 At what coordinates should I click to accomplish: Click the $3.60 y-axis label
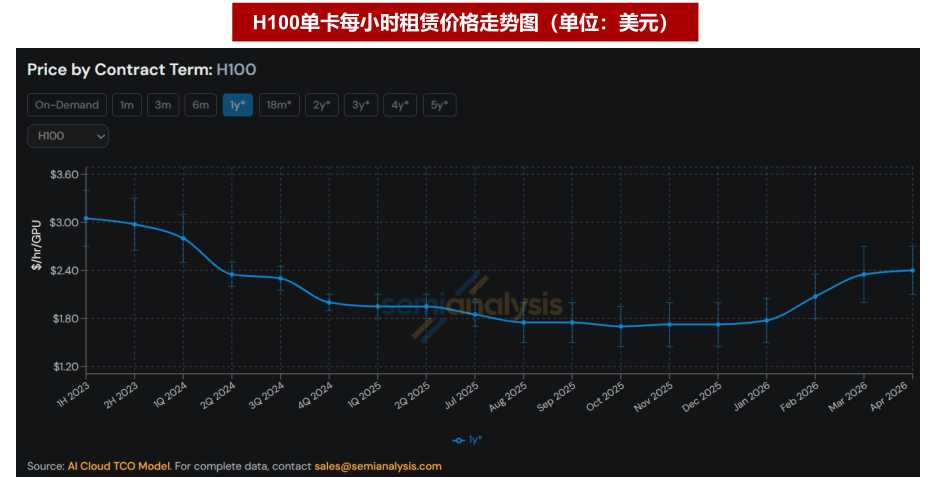click(64, 175)
